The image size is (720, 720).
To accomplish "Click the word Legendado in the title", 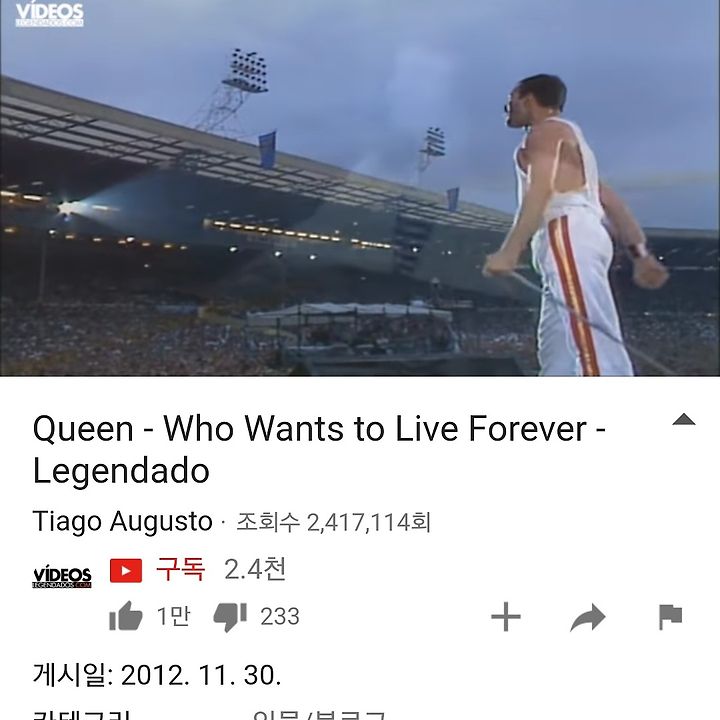I will [121, 472].
